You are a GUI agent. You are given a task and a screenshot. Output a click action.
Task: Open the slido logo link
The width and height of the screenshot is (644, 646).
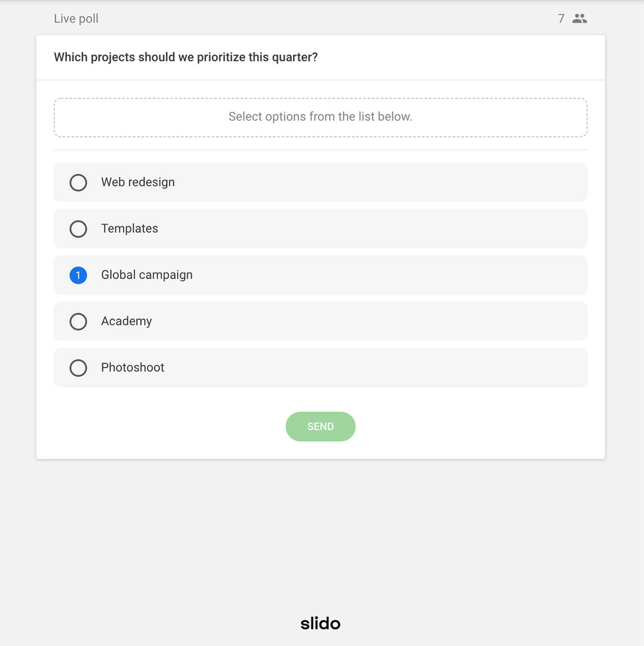[320, 623]
